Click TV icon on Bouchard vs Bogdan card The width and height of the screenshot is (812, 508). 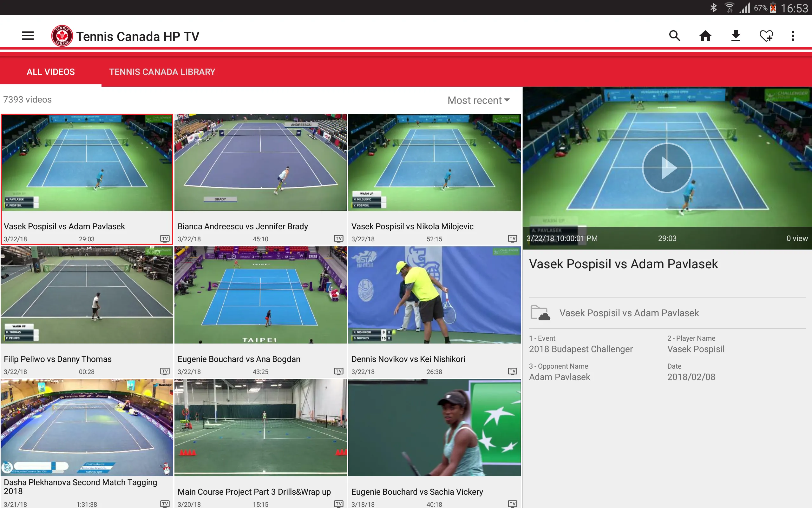338,371
